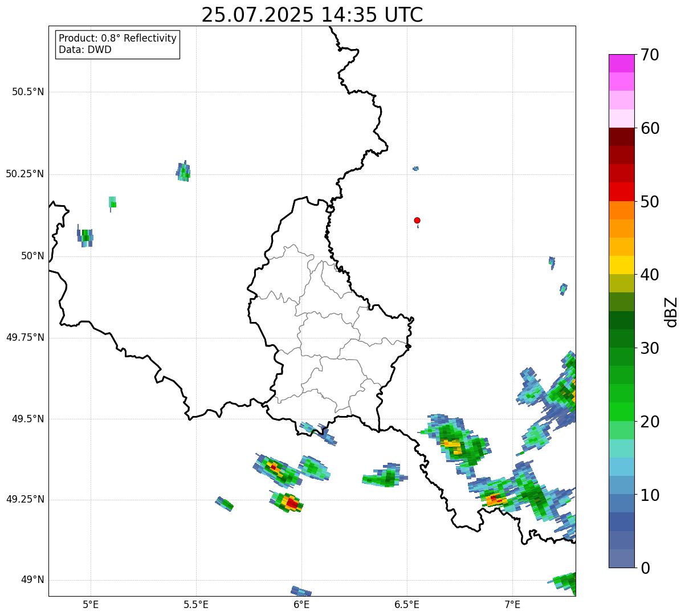Click the longitude label '5°E'
This screenshot has width=685, height=616.
click(x=91, y=604)
